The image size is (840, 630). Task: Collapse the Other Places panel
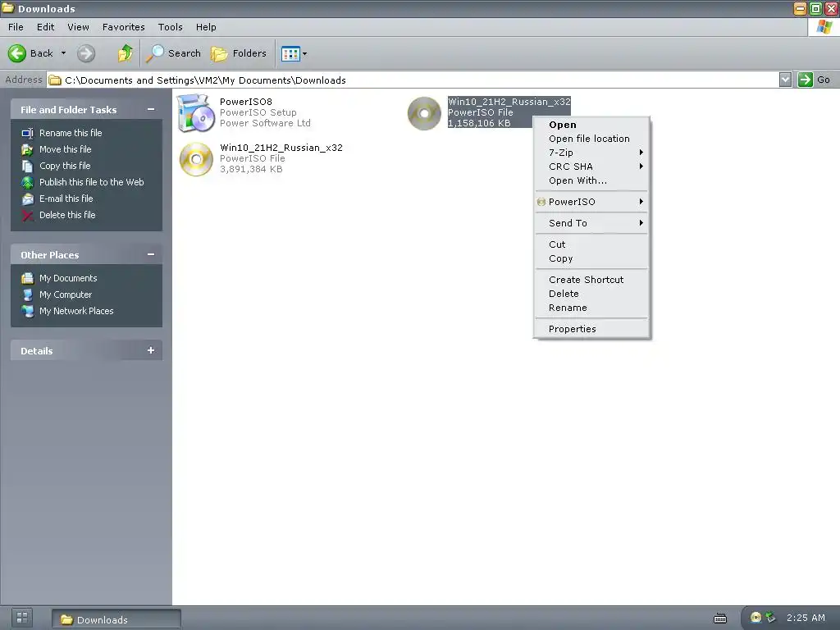click(x=151, y=254)
